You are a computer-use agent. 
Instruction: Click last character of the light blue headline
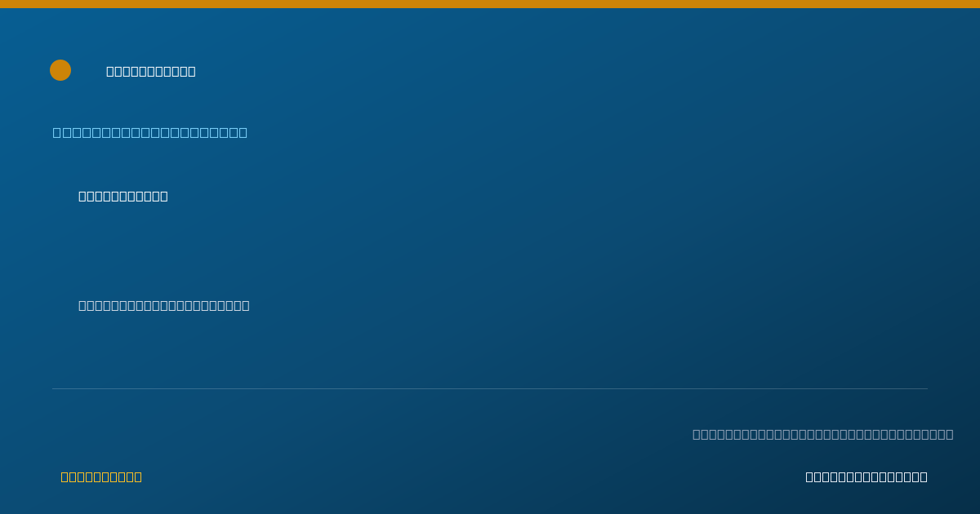[x=243, y=132]
